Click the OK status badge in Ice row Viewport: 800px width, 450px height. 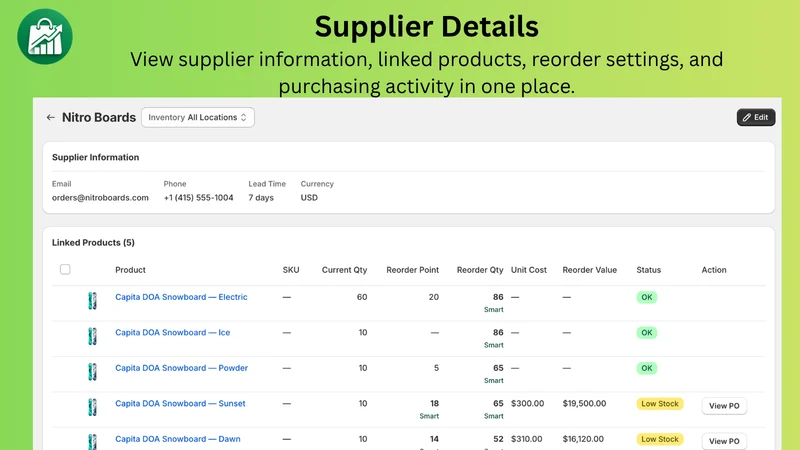[x=646, y=333]
